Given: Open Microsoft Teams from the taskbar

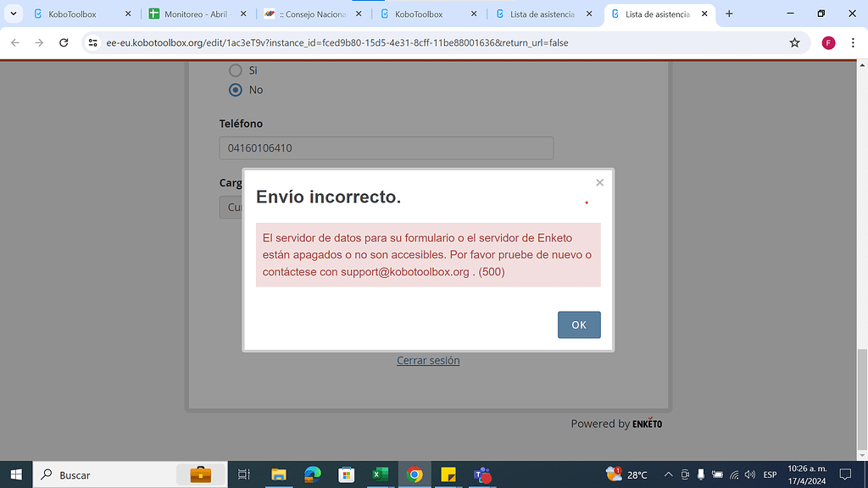Looking at the screenshot, I should (x=483, y=474).
